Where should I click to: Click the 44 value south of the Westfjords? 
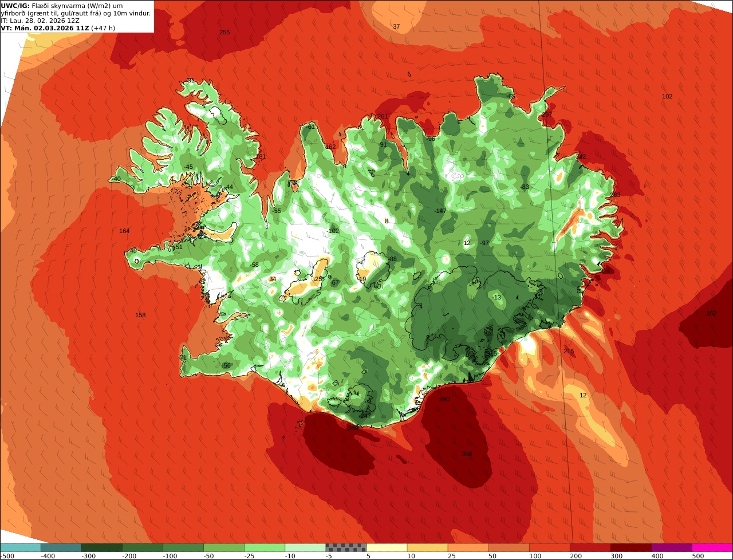click(230, 187)
